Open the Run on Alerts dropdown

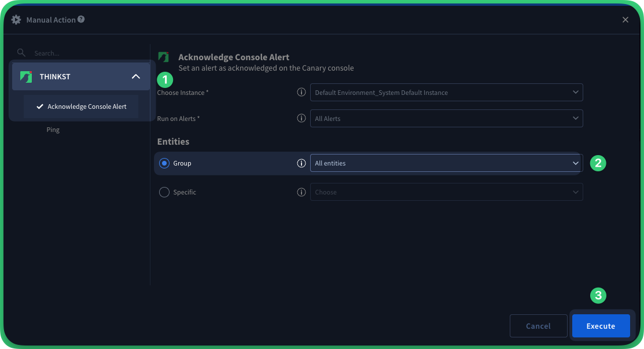point(446,119)
